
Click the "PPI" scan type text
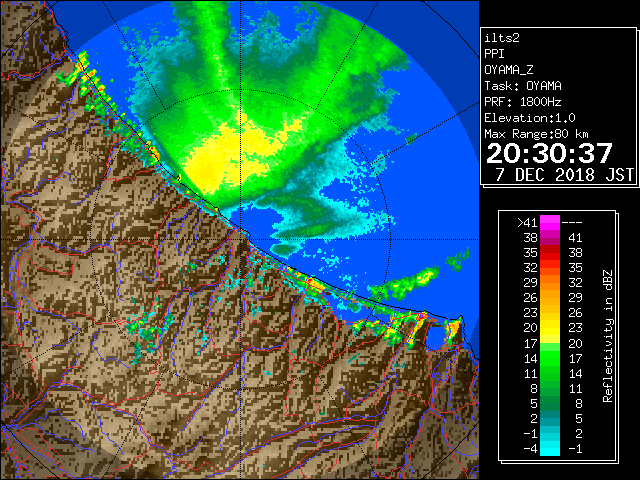coord(494,54)
